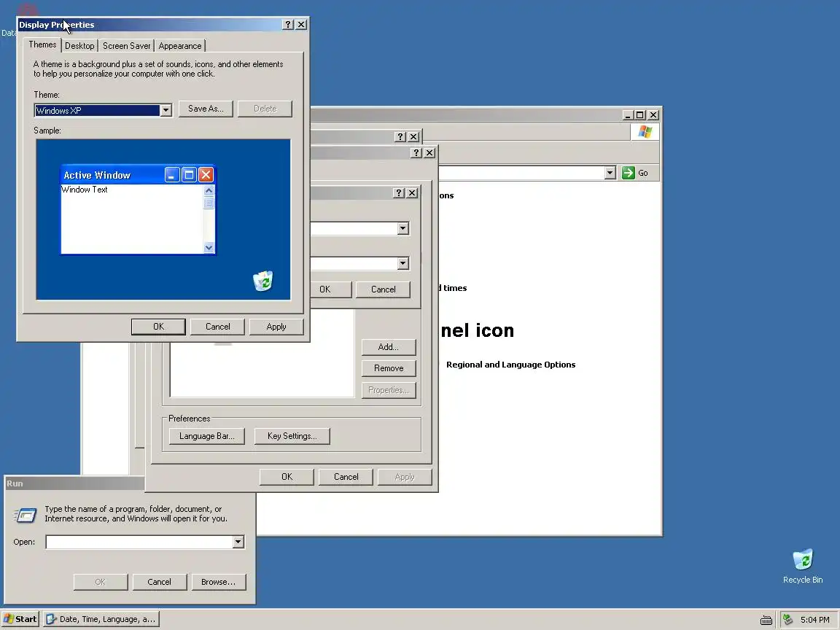This screenshot has height=630, width=840.
Task: Go to the Appearance tab
Action: [180, 46]
